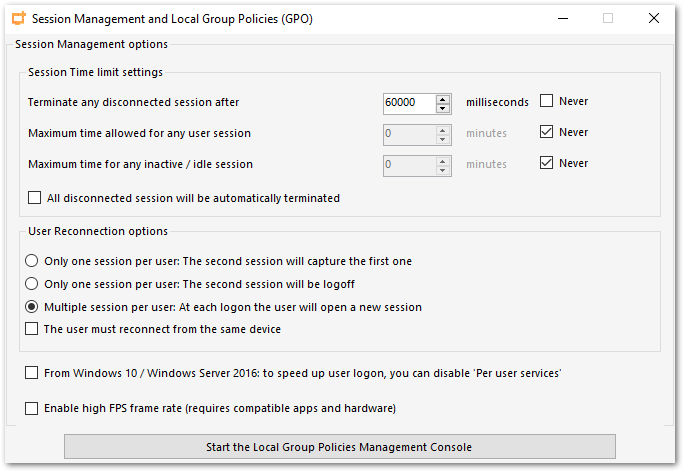This screenshot has width=684, height=472.
Task: Check Never for terminating disconnected sessions
Action: pyautogui.click(x=547, y=101)
